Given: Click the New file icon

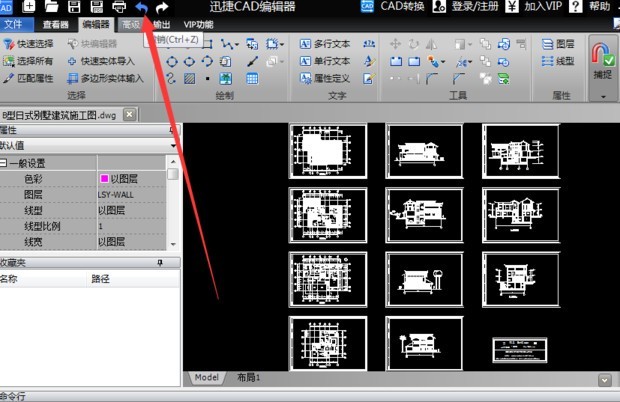Looking at the screenshot, I should tap(28, 6).
